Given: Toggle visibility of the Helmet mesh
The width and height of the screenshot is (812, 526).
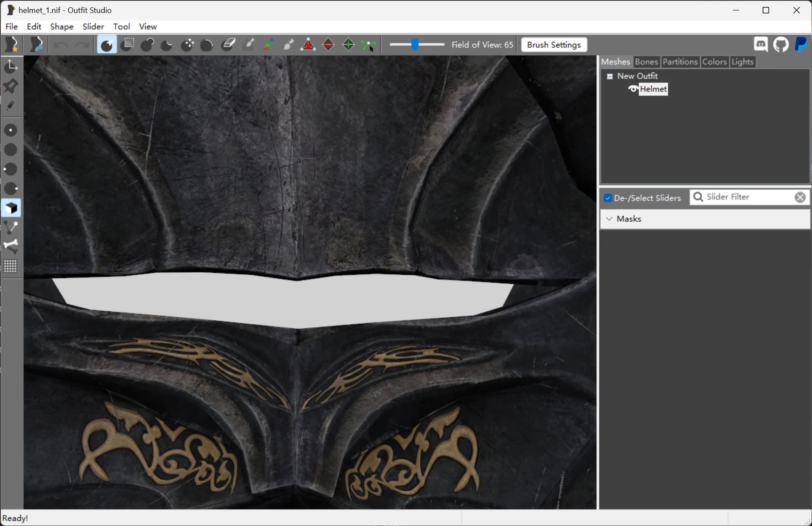Looking at the screenshot, I should (633, 89).
